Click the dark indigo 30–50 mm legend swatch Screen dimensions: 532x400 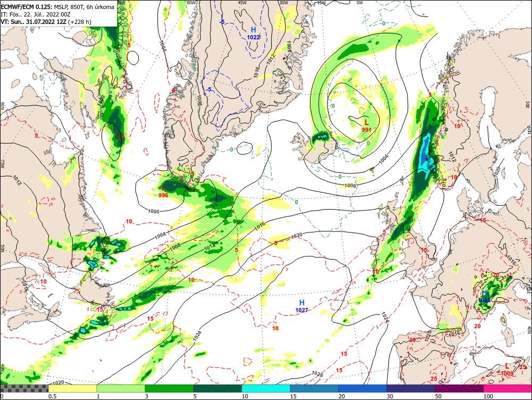(x=411, y=388)
